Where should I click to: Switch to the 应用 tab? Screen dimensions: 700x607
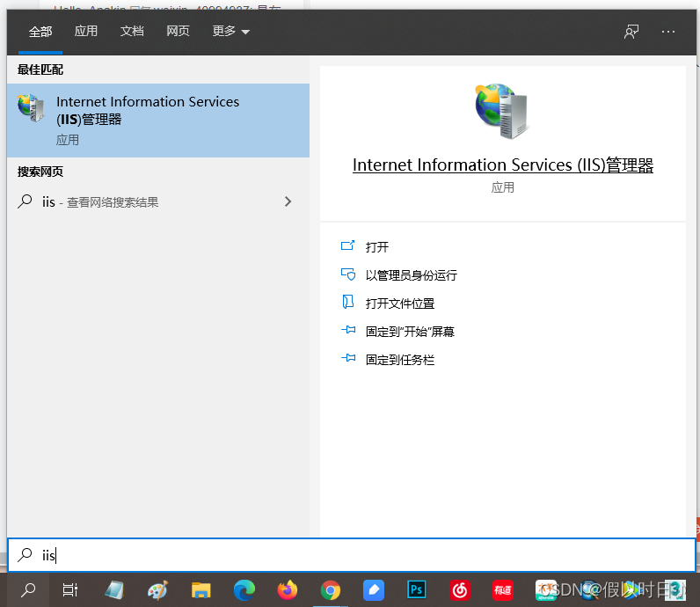(86, 32)
